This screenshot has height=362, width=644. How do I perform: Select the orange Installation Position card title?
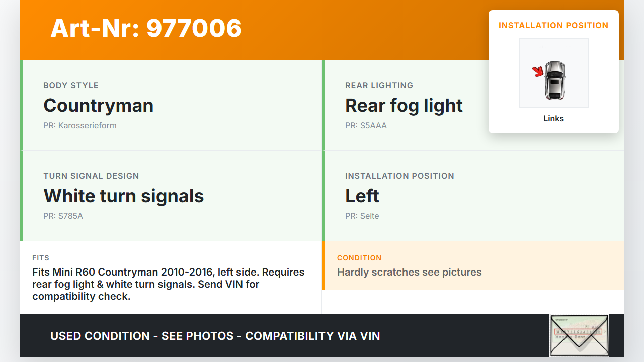[553, 25]
